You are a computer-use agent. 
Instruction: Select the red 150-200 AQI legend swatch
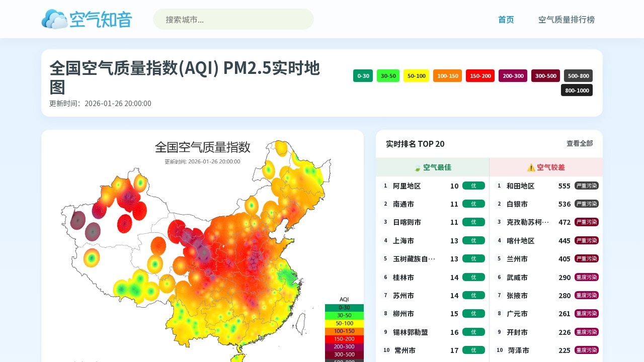(480, 76)
